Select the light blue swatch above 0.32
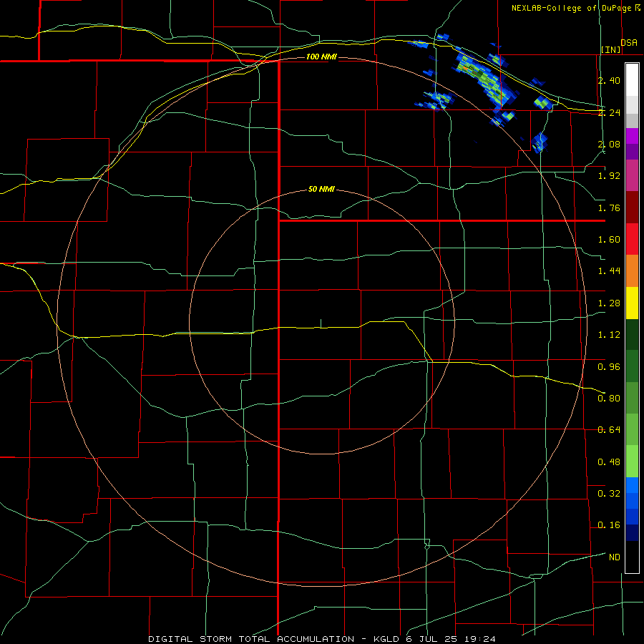Image resolution: width=644 pixels, height=644 pixels. 632,485
